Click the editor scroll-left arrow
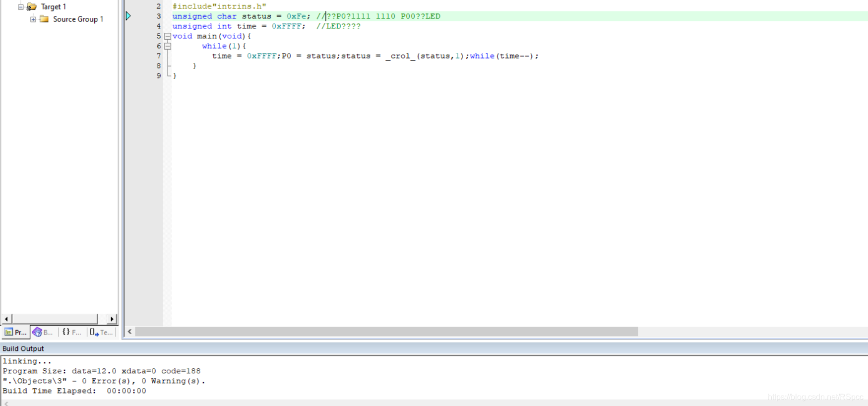Image resolution: width=868 pixels, height=406 pixels. point(129,332)
